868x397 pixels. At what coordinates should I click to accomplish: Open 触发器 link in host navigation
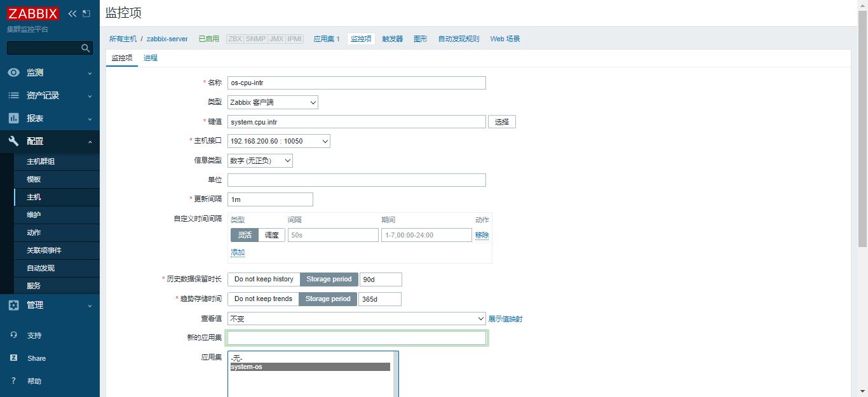pyautogui.click(x=393, y=39)
